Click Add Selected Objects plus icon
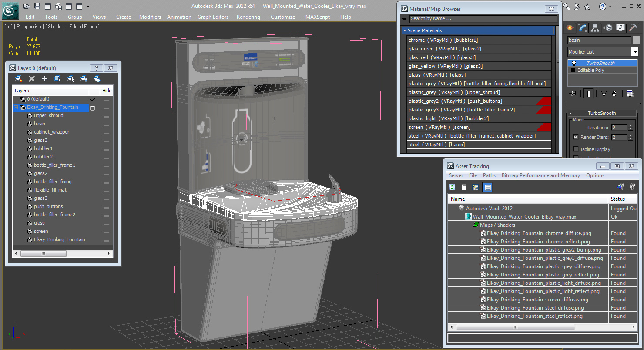644x350 pixels. pos(44,79)
